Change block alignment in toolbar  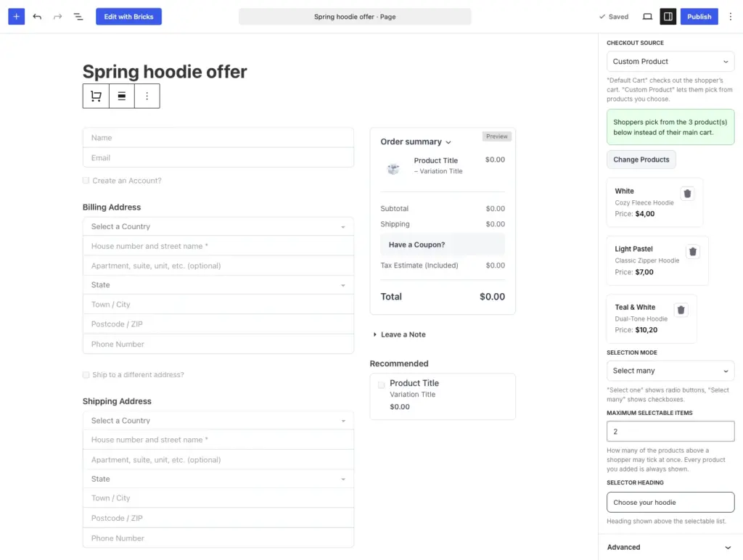click(122, 96)
